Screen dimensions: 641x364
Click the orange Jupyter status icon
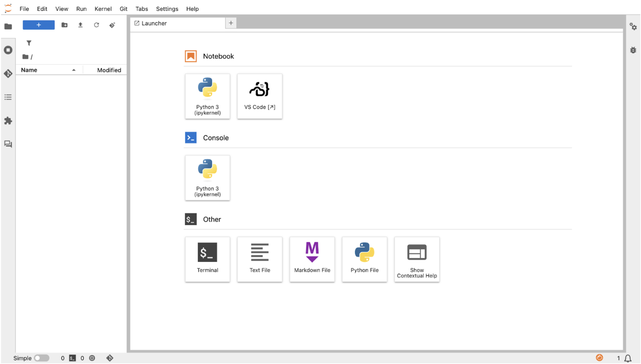pos(599,358)
